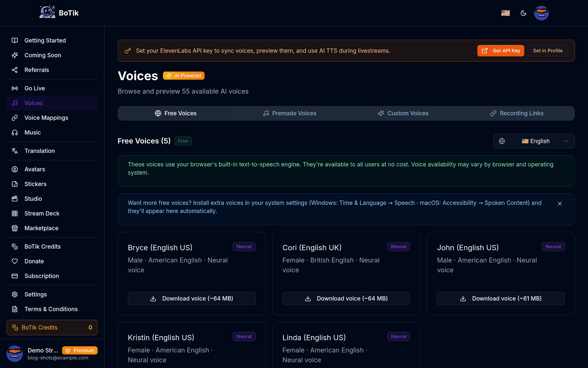This screenshot has height=368, width=588.
Task: Click the Subscription card icon
Action: pos(15,276)
